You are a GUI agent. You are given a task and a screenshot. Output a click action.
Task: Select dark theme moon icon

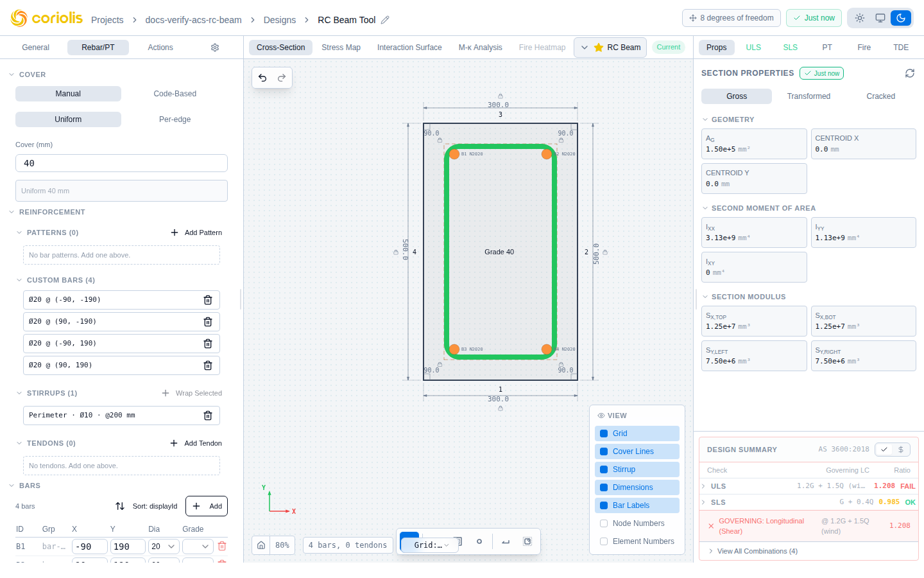coord(901,18)
